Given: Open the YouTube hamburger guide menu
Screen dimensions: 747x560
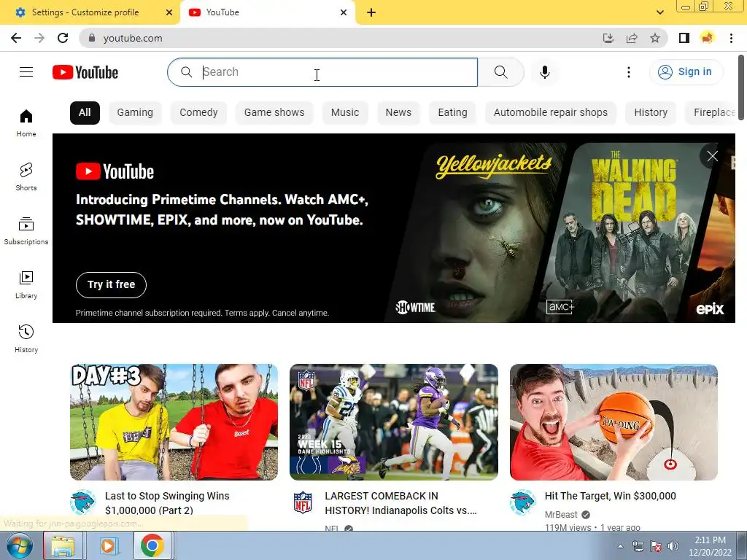Looking at the screenshot, I should 26,72.
